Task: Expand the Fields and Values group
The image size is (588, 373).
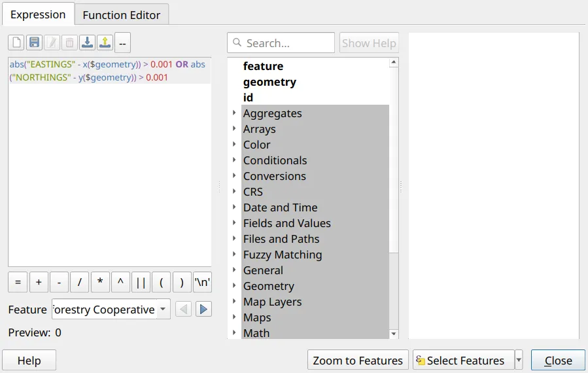Action: click(234, 222)
